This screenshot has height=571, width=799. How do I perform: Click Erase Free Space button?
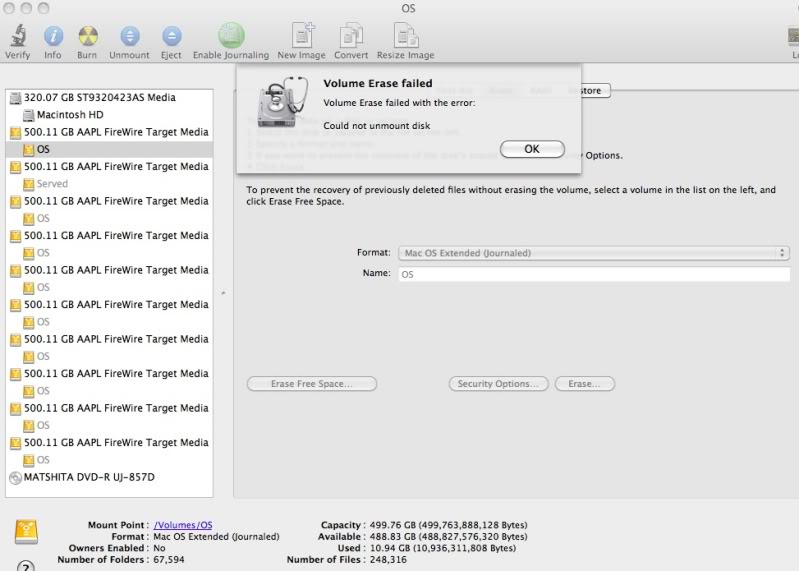click(x=312, y=384)
